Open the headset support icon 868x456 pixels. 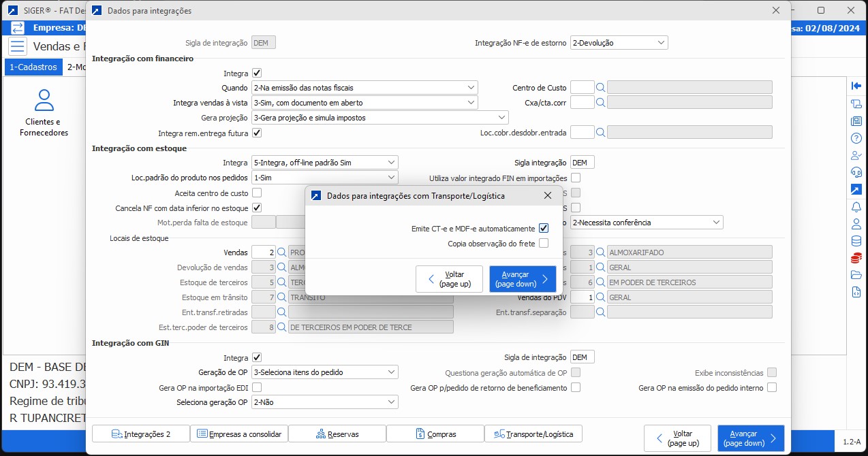pyautogui.click(x=856, y=172)
